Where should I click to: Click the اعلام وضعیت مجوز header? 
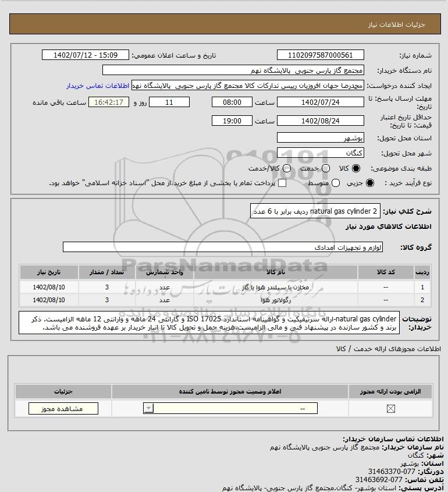[230, 392]
